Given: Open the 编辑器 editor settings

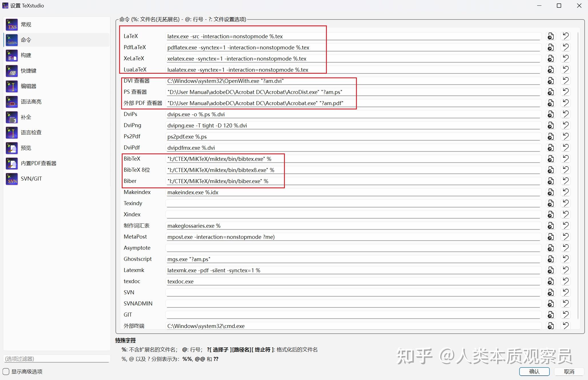Looking at the screenshot, I should click(29, 86).
